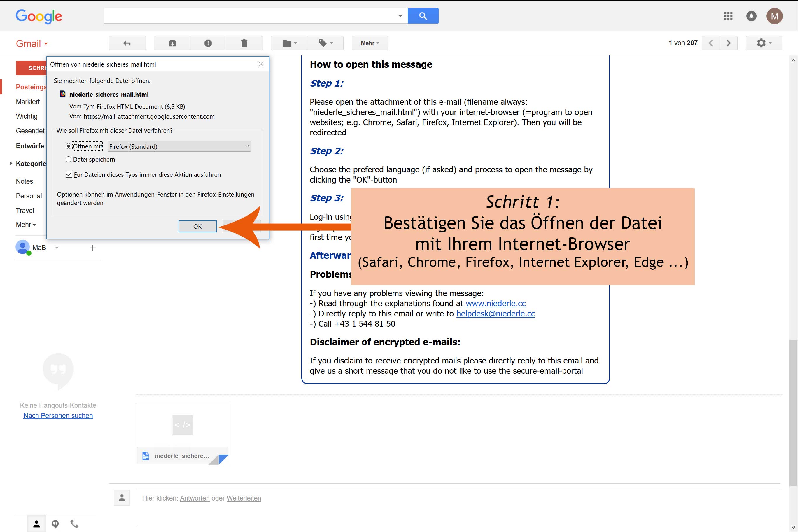Viewport: 798px width, 532px height.
Task: Uncheck always perform this action
Action: 69,174
